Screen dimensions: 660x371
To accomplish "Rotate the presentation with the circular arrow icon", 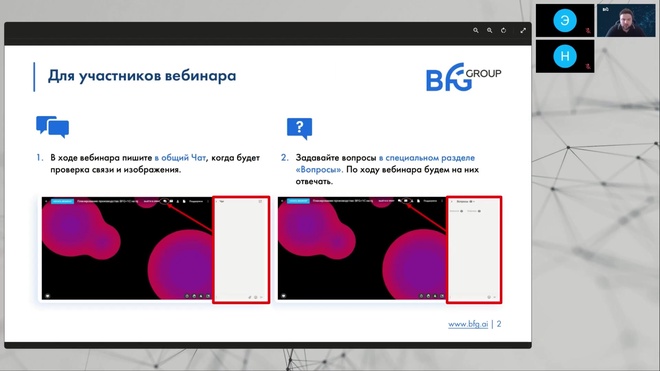I will tap(503, 30).
